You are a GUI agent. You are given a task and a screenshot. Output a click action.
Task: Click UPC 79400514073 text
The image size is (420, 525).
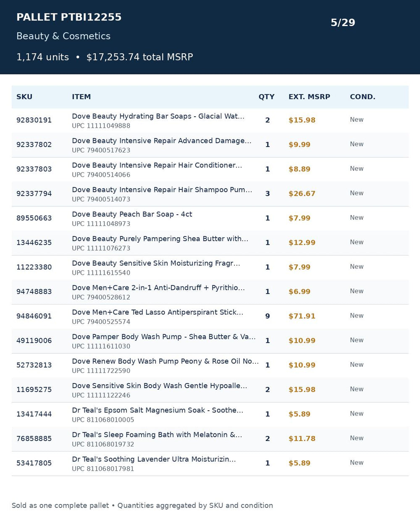[101, 199]
